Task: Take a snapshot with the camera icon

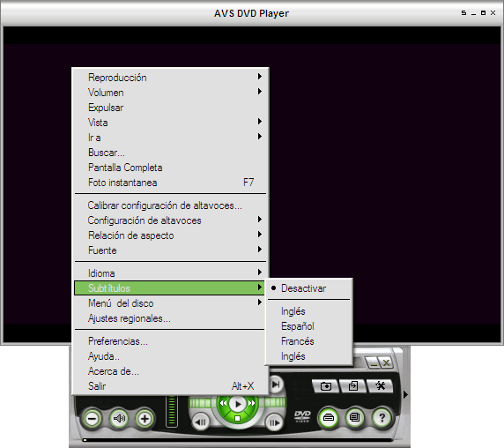Action: (x=326, y=385)
